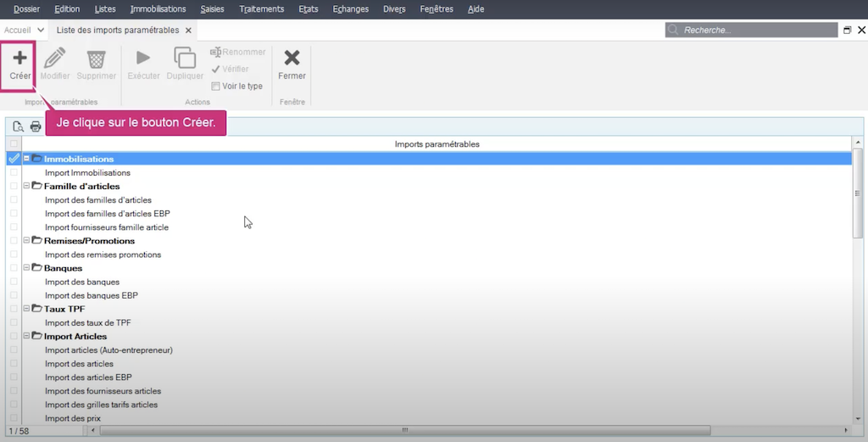Switch to the Liste des imports paramétrables tab
Image resolution: width=868 pixels, height=442 pixels.
[117, 30]
